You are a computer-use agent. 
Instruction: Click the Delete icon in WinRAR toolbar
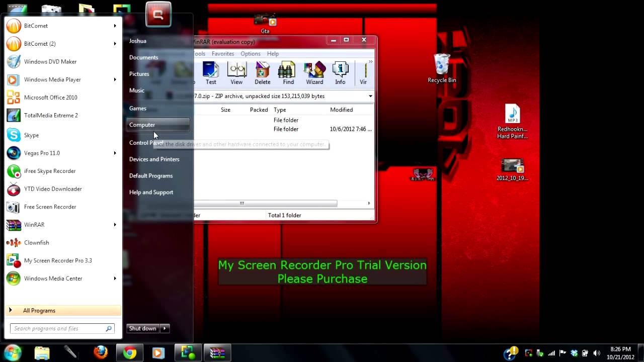click(x=263, y=73)
